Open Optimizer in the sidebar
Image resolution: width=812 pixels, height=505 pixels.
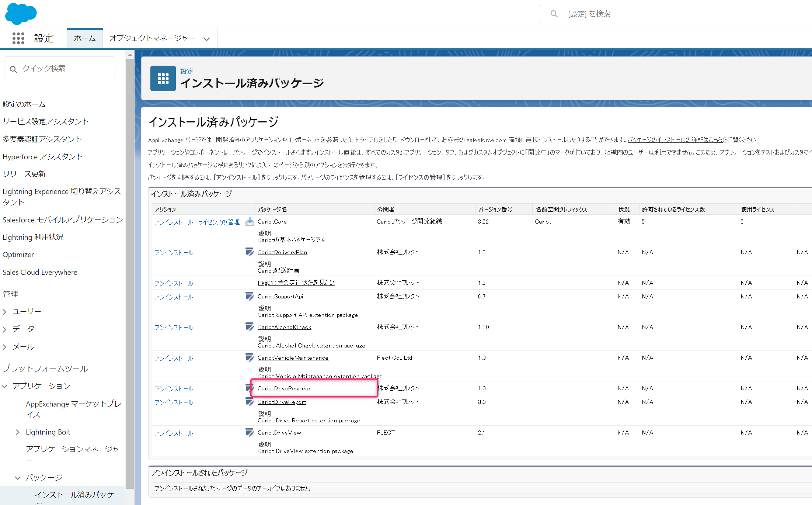[18, 255]
